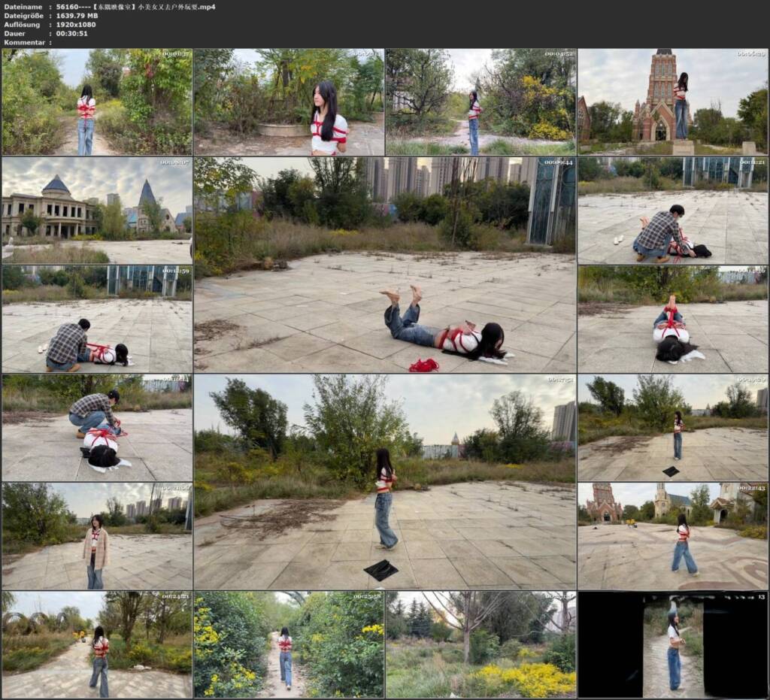Click the large thumbnail of woman crossing plaza
Image resolution: width=770 pixels, height=700 pixels.
click(x=384, y=481)
